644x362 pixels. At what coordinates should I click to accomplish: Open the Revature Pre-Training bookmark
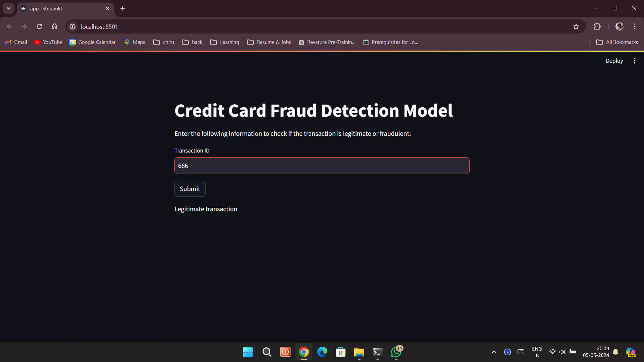327,42
